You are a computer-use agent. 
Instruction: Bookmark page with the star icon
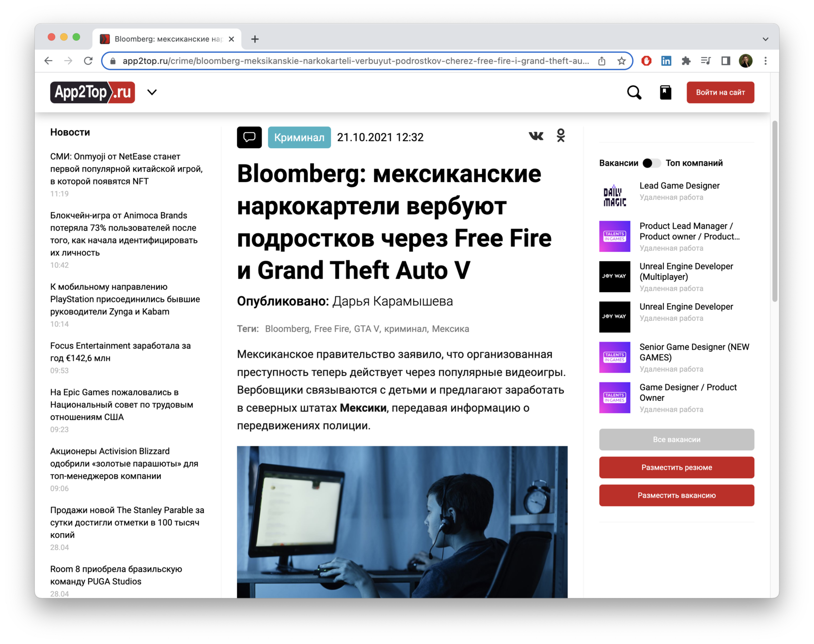pyautogui.click(x=622, y=61)
